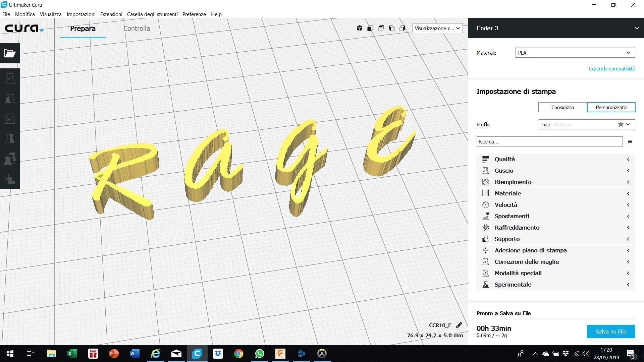Open Excel from the taskbar

pos(72,353)
